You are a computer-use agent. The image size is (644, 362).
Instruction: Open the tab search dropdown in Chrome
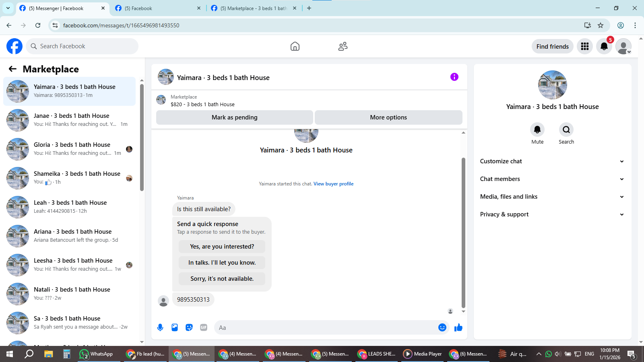point(8,8)
